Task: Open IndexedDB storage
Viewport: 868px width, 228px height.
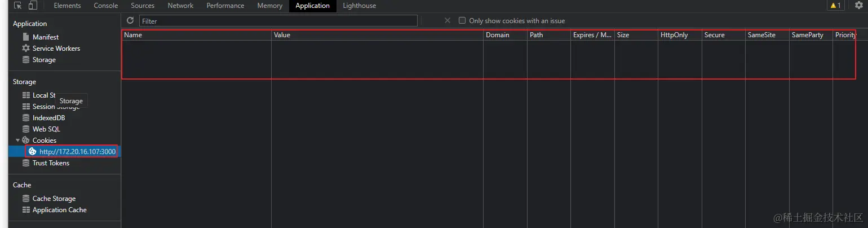Action: (48, 118)
